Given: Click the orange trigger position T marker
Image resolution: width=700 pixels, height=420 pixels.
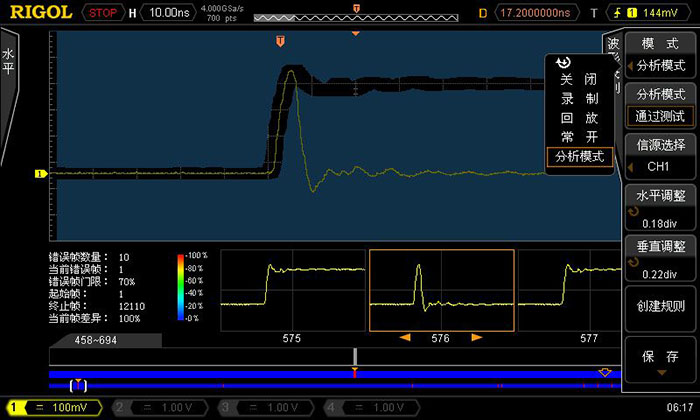Looking at the screenshot, I should [x=280, y=41].
